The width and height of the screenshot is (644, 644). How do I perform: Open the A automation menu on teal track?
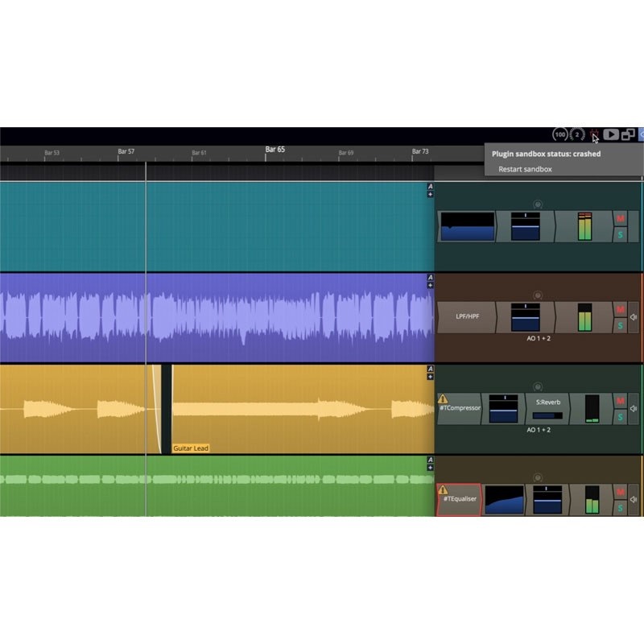tap(430, 187)
